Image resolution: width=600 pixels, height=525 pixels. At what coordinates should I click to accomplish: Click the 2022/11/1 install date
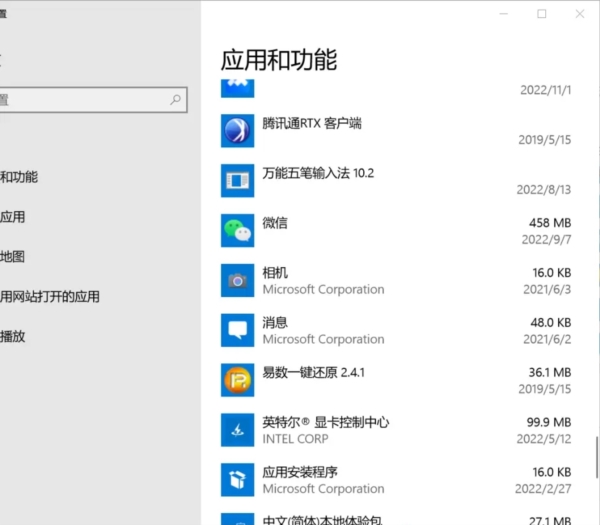coord(546,90)
